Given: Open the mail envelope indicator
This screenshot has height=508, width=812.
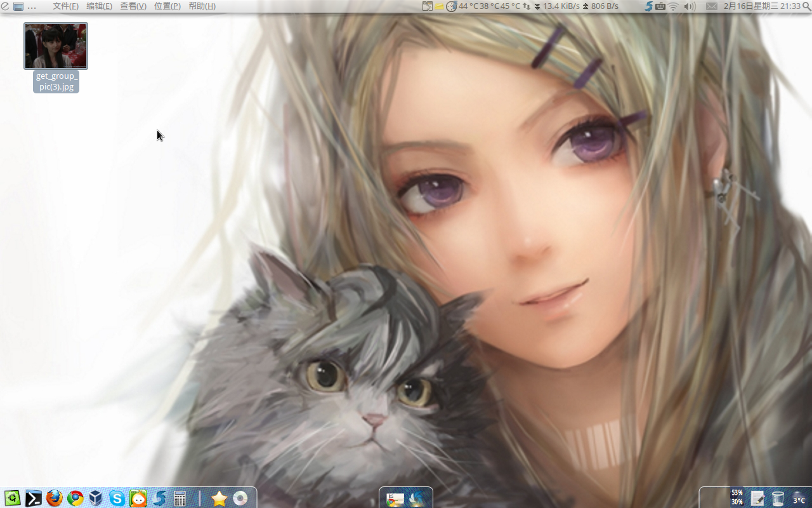Looking at the screenshot, I should point(712,6).
